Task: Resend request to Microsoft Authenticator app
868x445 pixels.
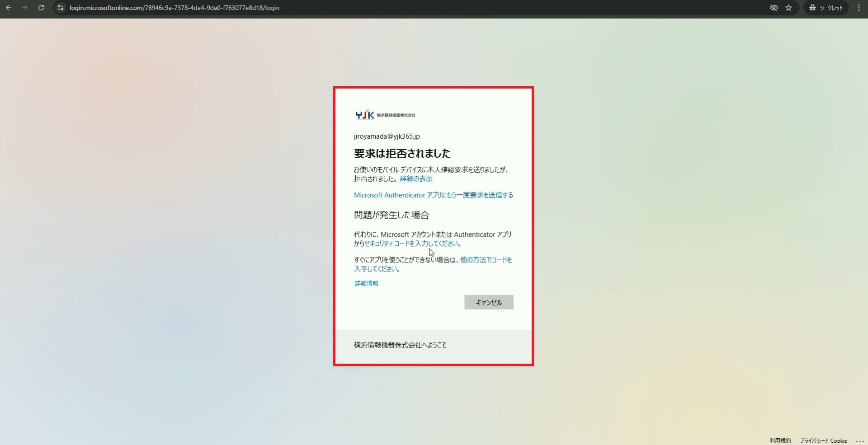Action: tap(433, 195)
